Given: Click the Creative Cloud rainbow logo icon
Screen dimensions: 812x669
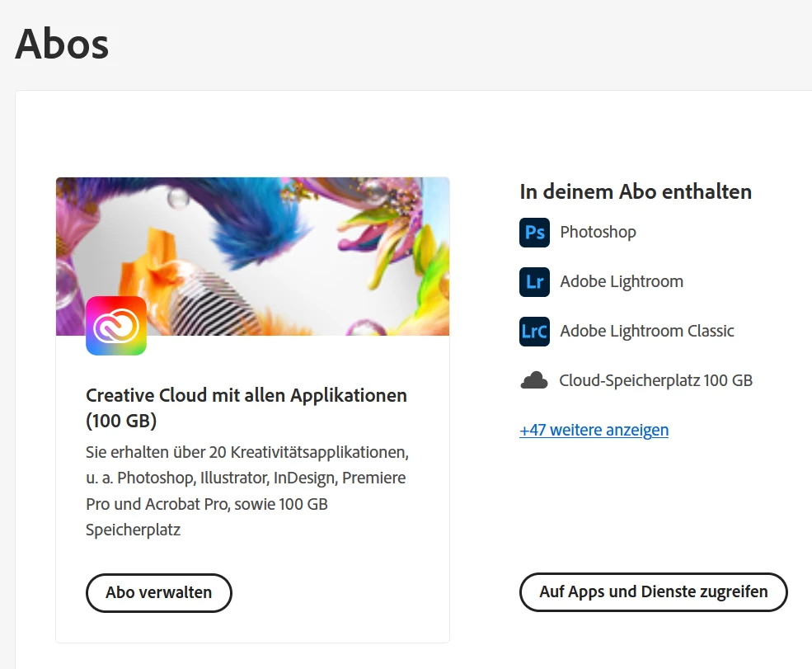Looking at the screenshot, I should point(116,326).
